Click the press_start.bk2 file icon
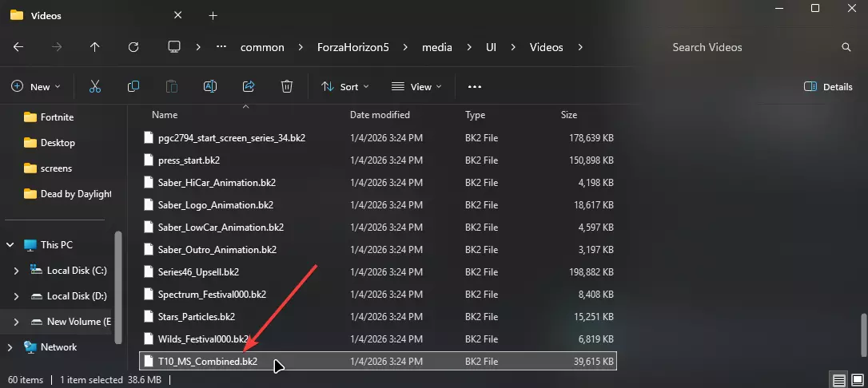This screenshot has height=388, width=868. tap(148, 160)
